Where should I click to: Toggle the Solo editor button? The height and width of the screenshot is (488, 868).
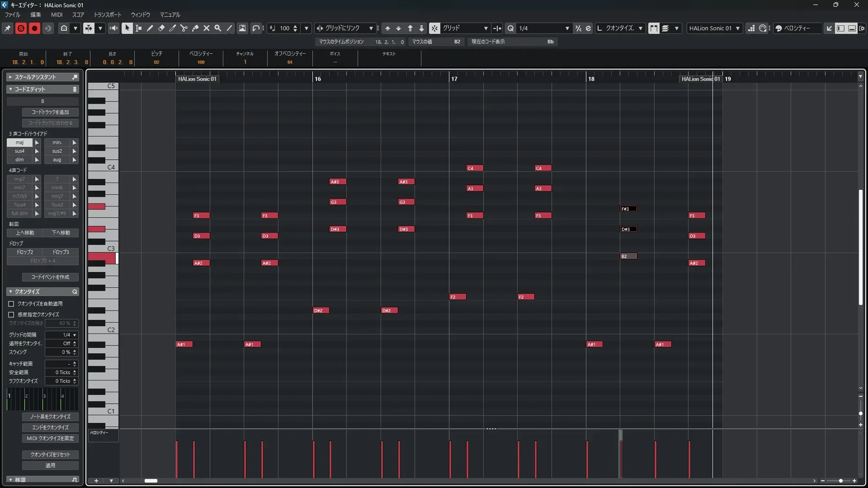point(21,28)
